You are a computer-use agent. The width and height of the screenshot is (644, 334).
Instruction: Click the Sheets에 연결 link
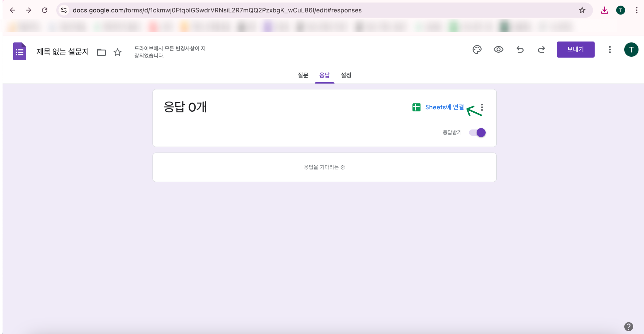coord(444,107)
